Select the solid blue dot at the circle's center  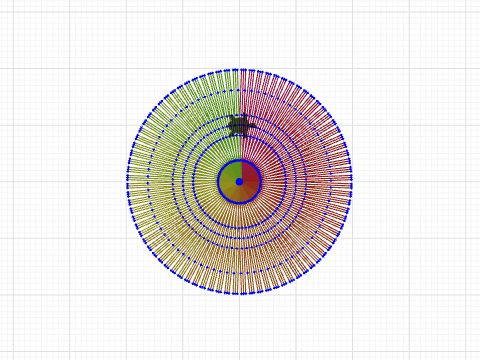pos(239,182)
